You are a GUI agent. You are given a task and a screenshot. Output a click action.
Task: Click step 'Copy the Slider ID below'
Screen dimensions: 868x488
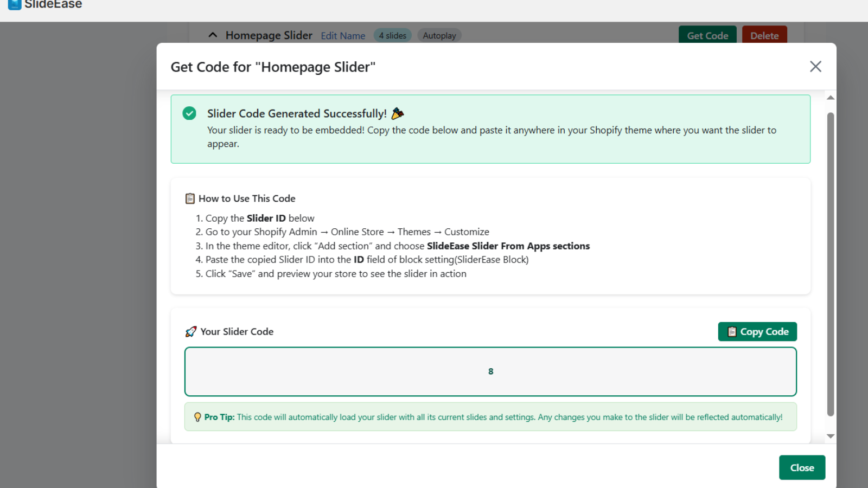[x=260, y=218]
